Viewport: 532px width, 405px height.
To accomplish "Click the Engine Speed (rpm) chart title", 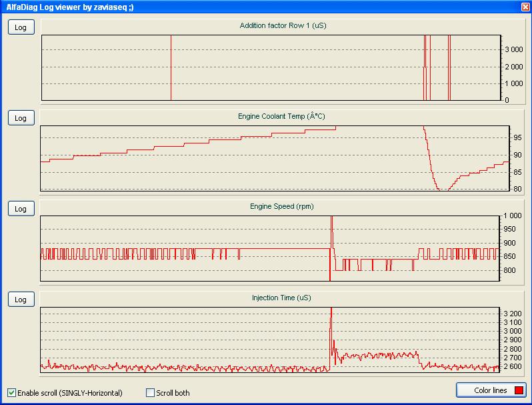I will [x=273, y=207].
